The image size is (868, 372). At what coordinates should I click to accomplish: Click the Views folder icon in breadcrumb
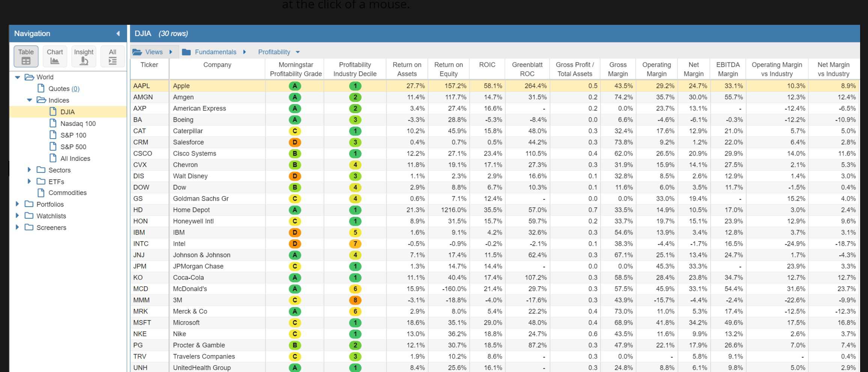pos(137,52)
